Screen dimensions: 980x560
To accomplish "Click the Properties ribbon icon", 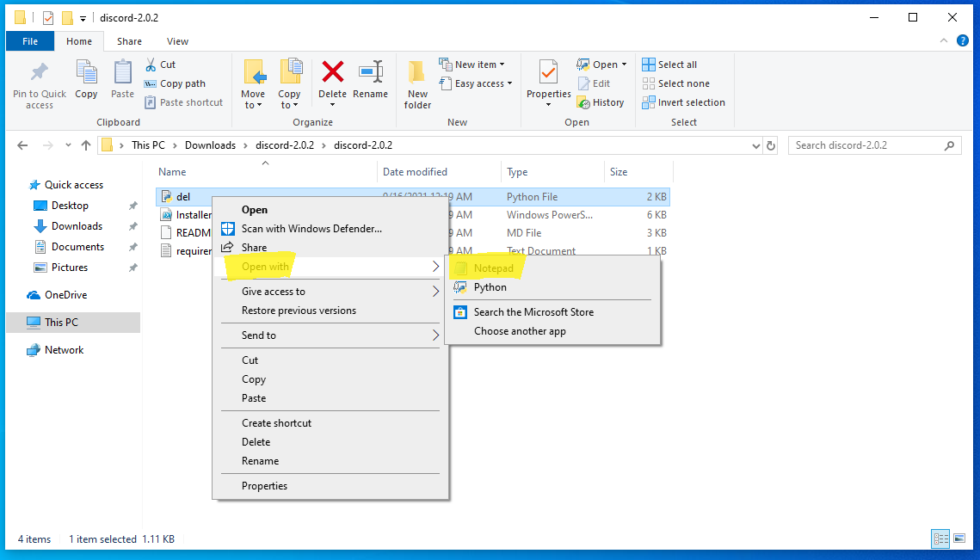I will (549, 72).
